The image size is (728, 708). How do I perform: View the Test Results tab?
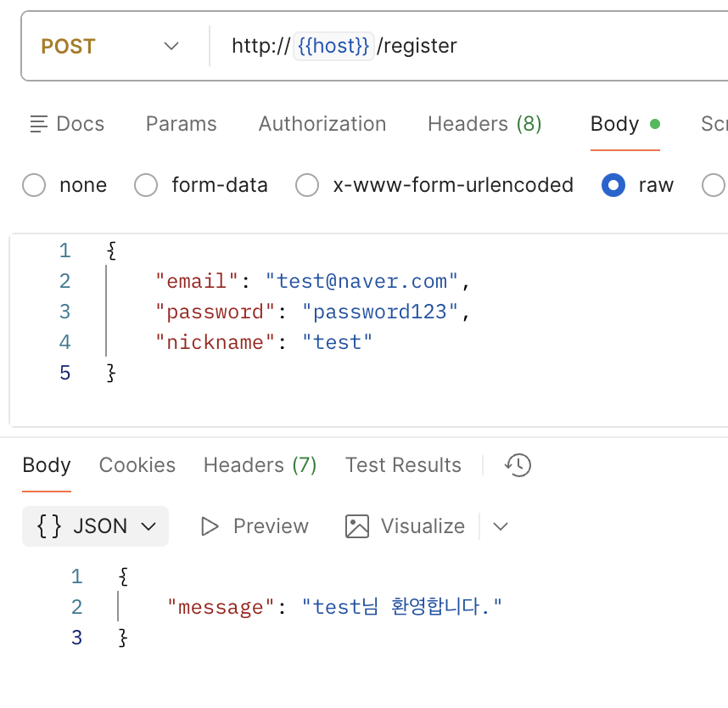click(403, 465)
